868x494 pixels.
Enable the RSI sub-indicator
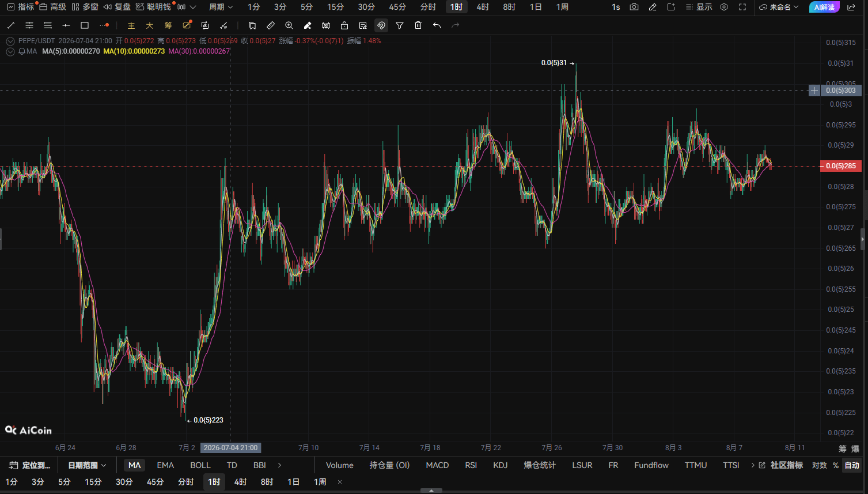pos(471,465)
